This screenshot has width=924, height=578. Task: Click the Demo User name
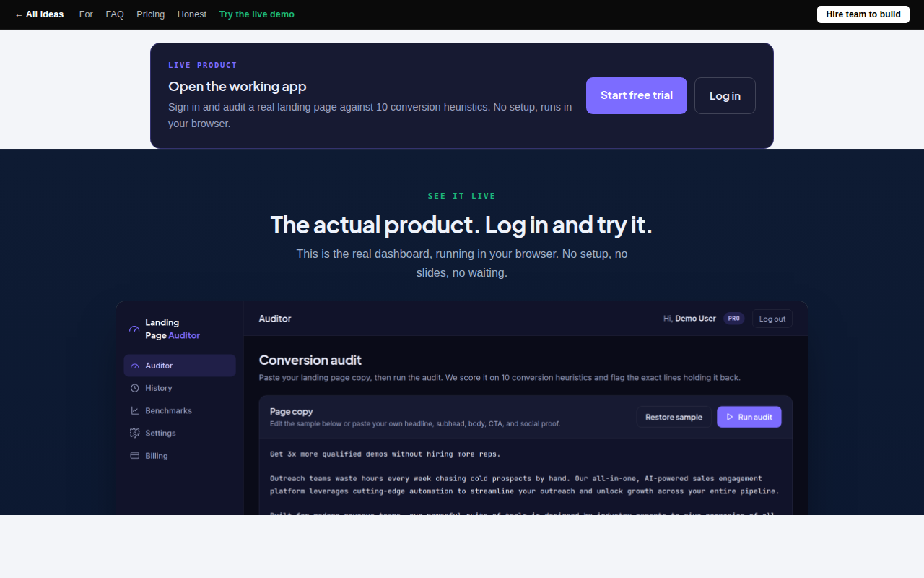click(x=695, y=319)
